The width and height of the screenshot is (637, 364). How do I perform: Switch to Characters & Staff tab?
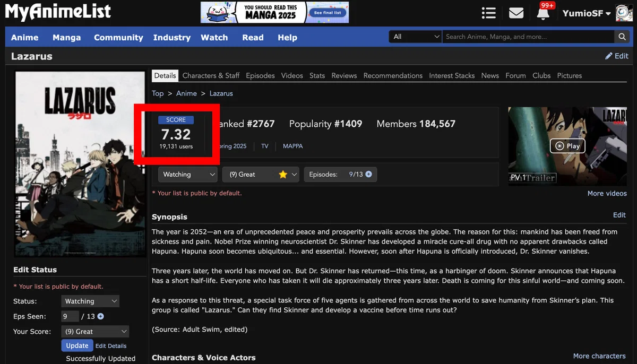click(211, 75)
